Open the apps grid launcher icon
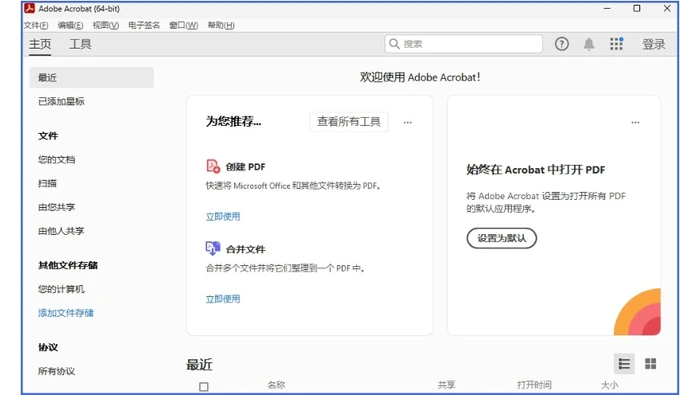The width and height of the screenshot is (700, 395). (617, 44)
